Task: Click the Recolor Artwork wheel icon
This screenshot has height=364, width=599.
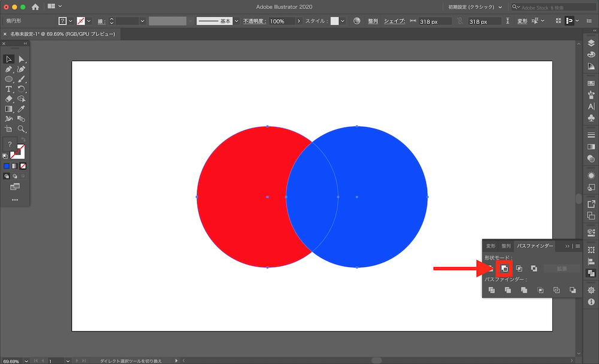Action: [357, 21]
